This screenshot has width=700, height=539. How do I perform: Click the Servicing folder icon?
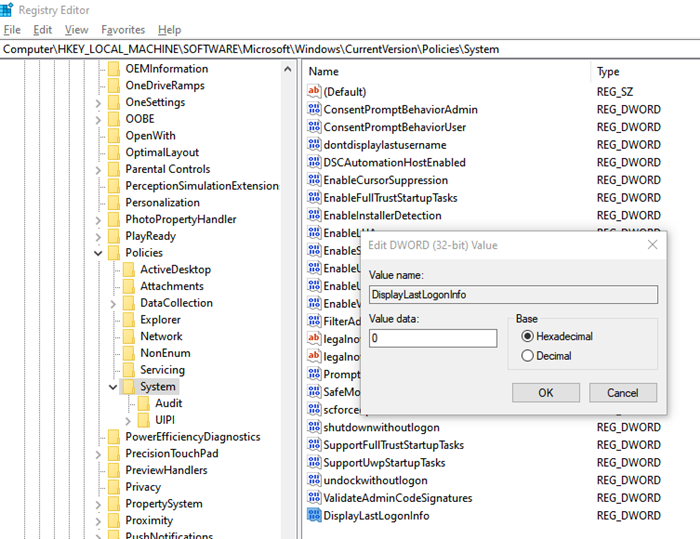tap(129, 370)
